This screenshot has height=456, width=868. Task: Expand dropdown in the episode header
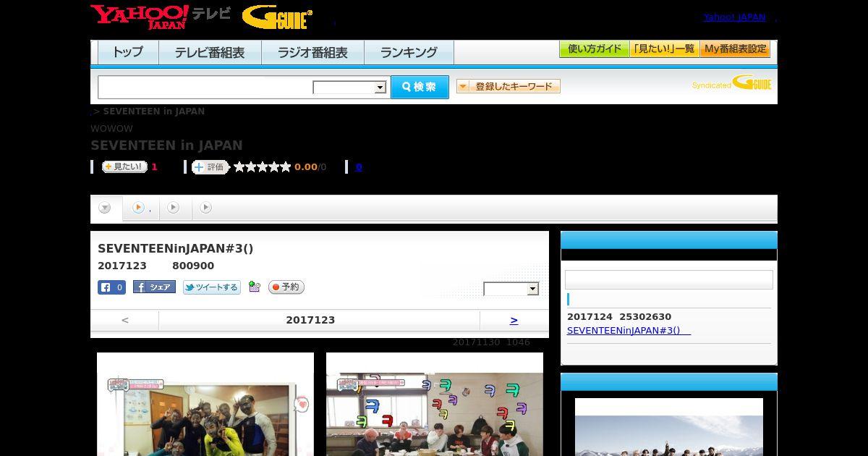(511, 289)
